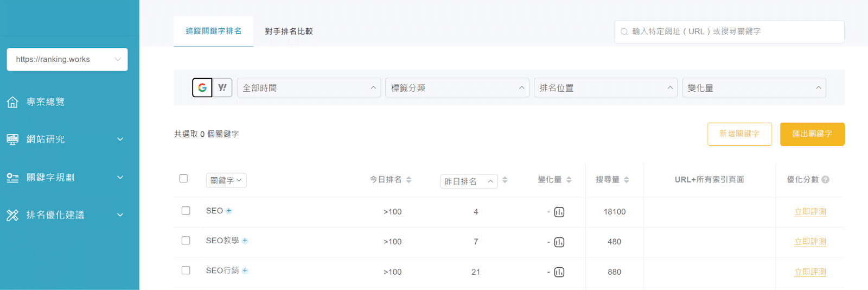868x290 pixels.
Task: Open the 全部時間 time range dropdown
Action: pos(309,87)
